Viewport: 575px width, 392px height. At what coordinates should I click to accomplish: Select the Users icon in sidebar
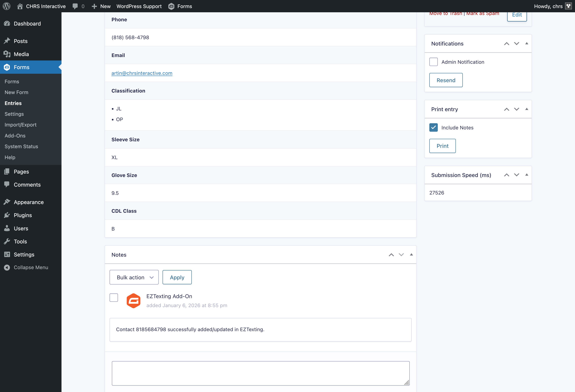click(7, 228)
